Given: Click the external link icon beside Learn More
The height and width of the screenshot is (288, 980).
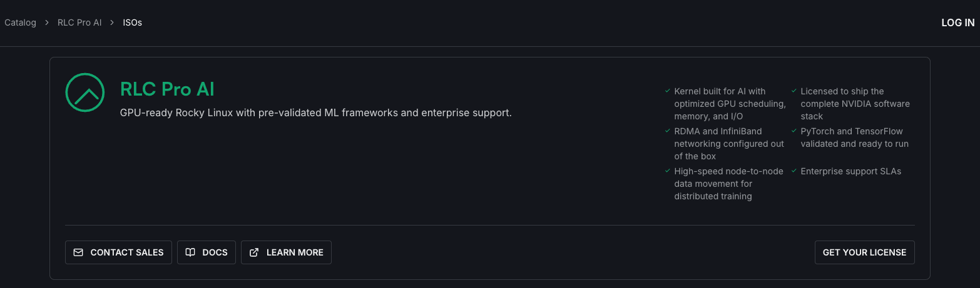Looking at the screenshot, I should coord(254,252).
